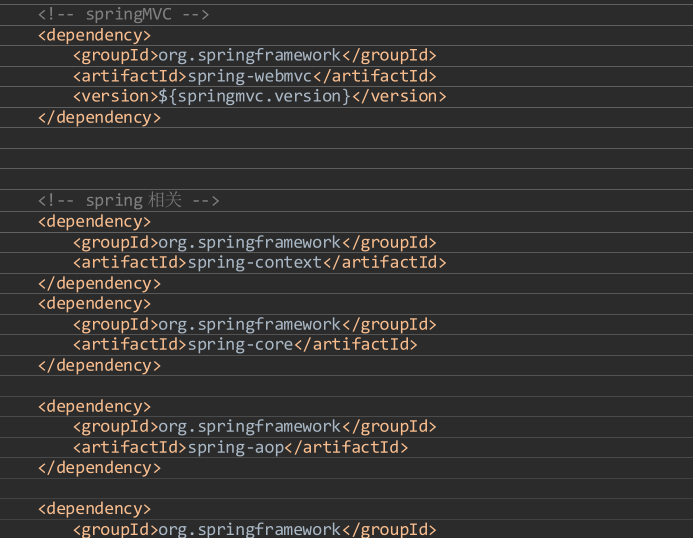Click the ${springmvc.version} version line
693x538 pixels.
coord(259,96)
